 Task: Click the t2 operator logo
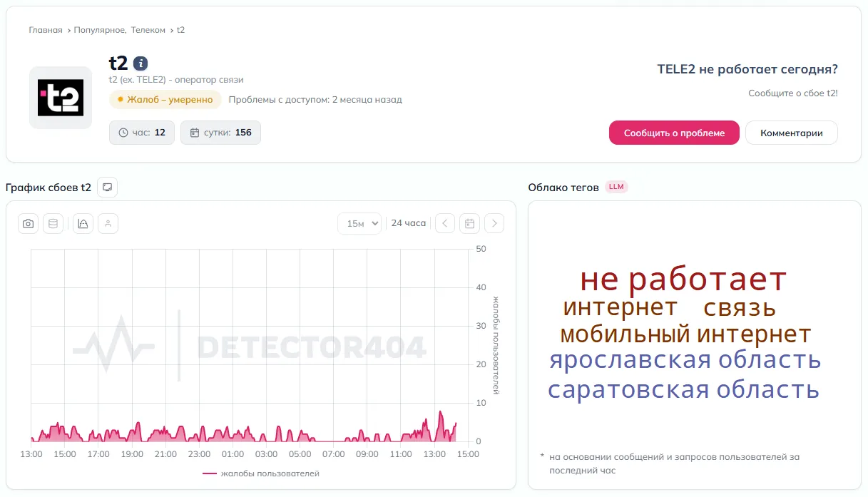pos(61,98)
